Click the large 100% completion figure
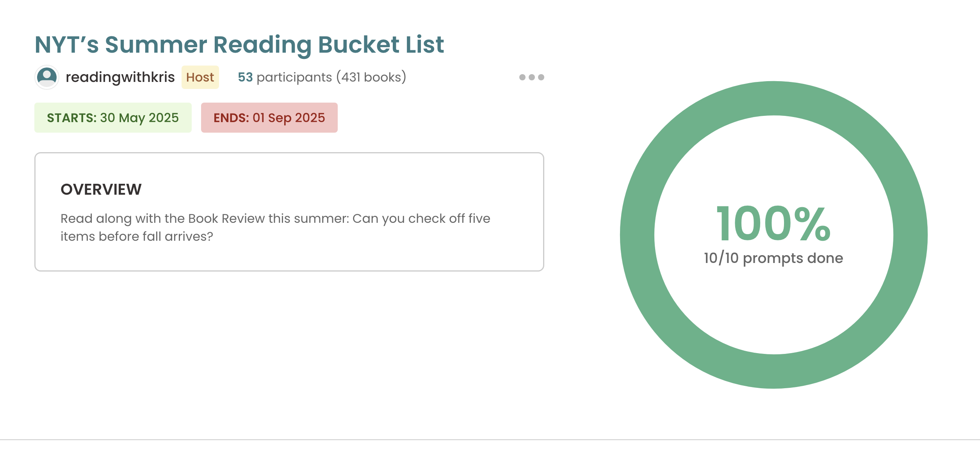The width and height of the screenshot is (980, 476). pyautogui.click(x=773, y=224)
